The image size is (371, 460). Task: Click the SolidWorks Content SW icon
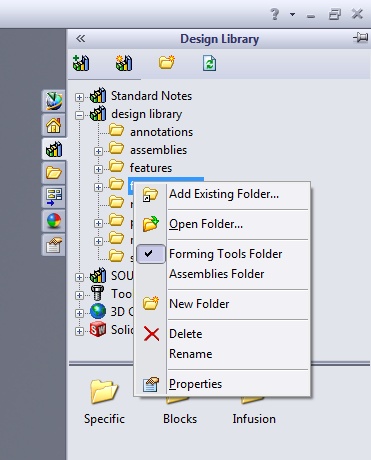click(x=98, y=329)
